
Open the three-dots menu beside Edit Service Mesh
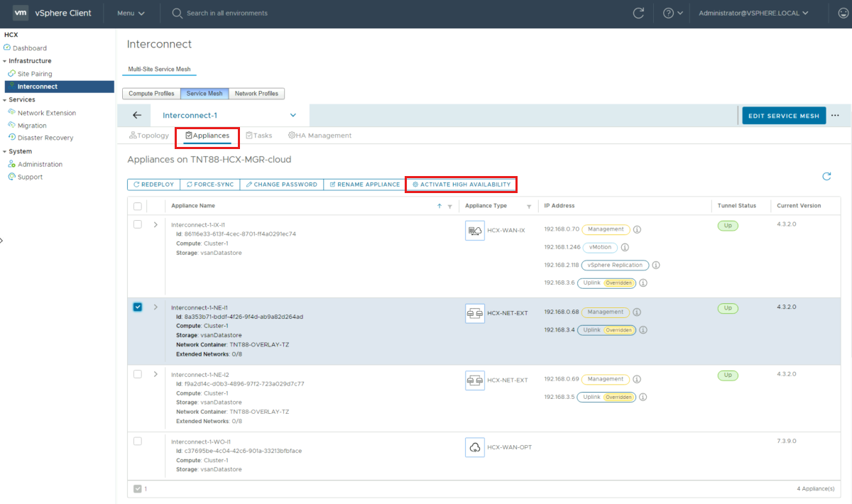835,115
